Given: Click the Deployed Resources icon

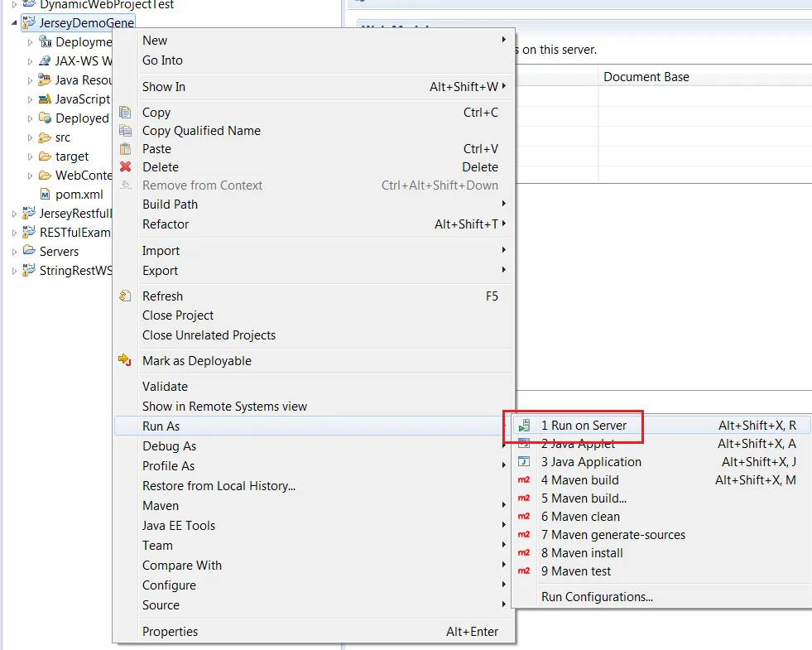Looking at the screenshot, I should (45, 118).
